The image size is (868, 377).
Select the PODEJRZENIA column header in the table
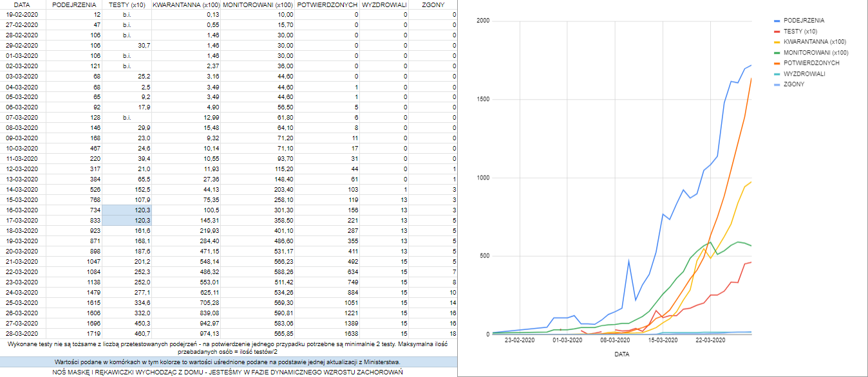(74, 5)
